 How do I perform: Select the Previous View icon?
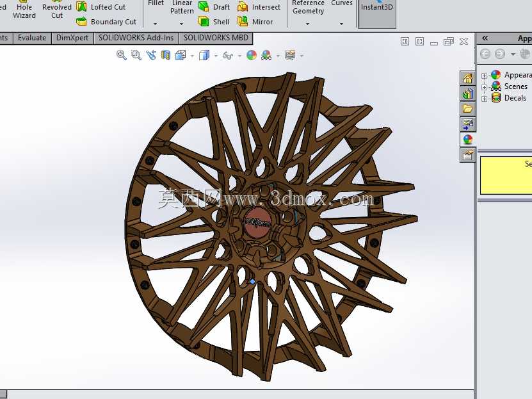[x=151, y=55]
